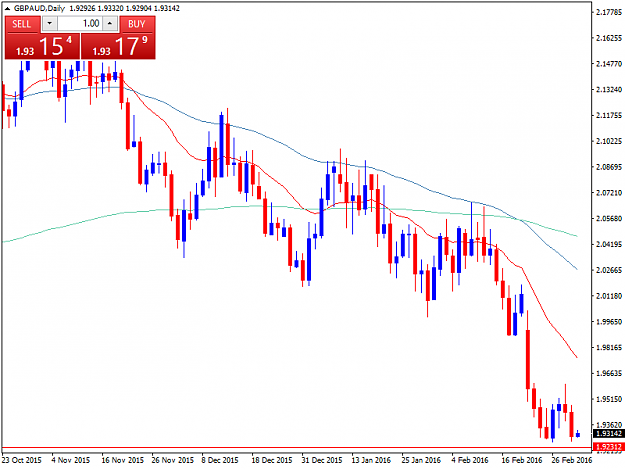Click the 8 Dec 2015 date label
Screen dimensions: 625x469
pyautogui.click(x=220, y=460)
